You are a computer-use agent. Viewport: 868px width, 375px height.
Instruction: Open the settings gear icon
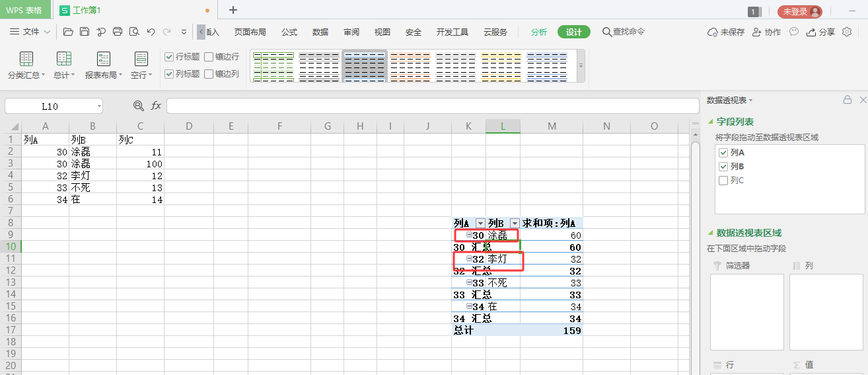[847, 32]
